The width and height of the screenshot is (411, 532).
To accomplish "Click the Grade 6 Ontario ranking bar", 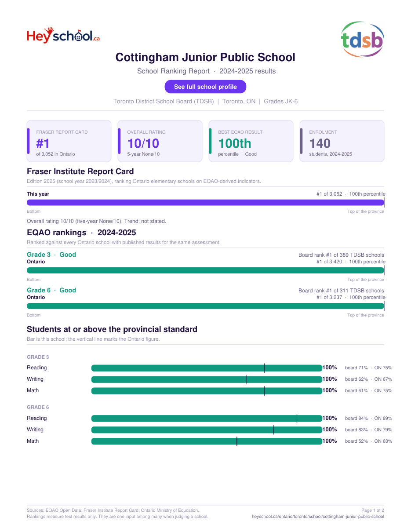I will click(205, 306).
